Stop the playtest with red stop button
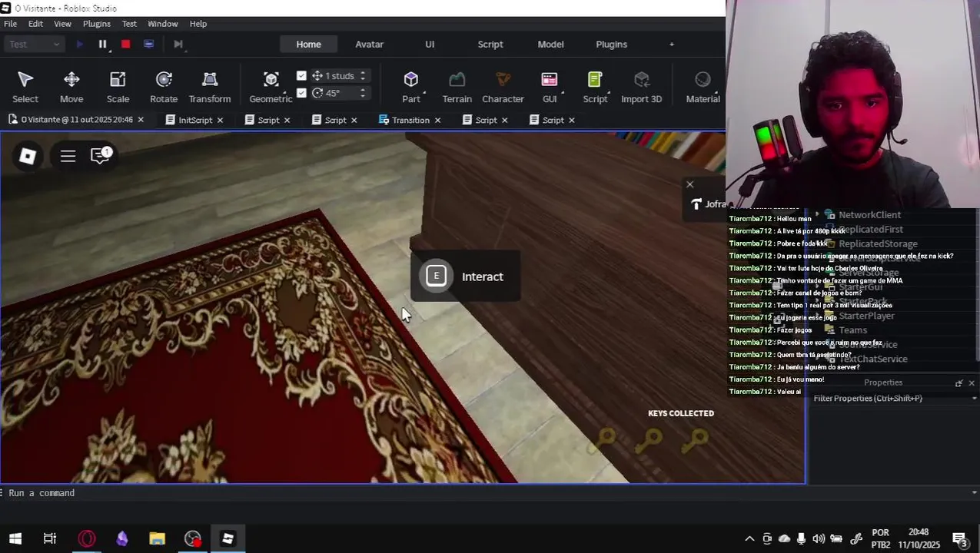The image size is (980, 553). pyautogui.click(x=125, y=45)
